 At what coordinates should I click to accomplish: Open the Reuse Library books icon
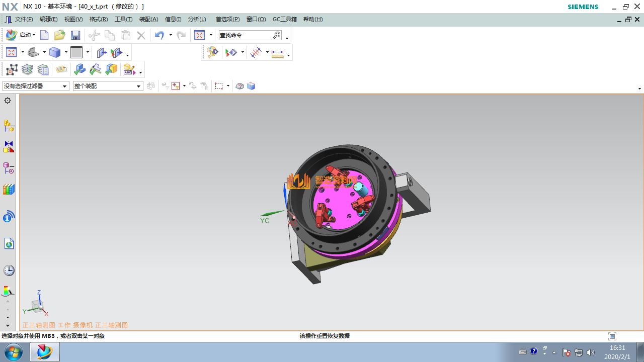tap(9, 190)
